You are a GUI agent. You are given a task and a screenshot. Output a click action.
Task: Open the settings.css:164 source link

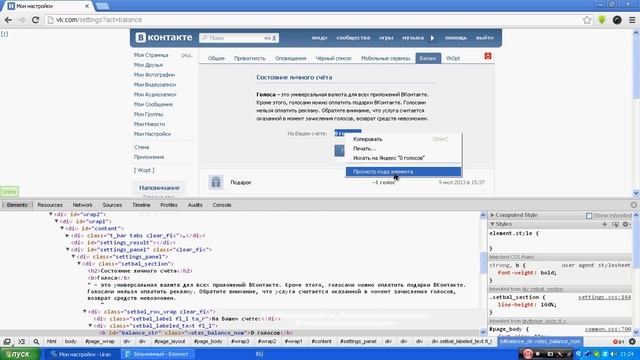tap(604, 297)
